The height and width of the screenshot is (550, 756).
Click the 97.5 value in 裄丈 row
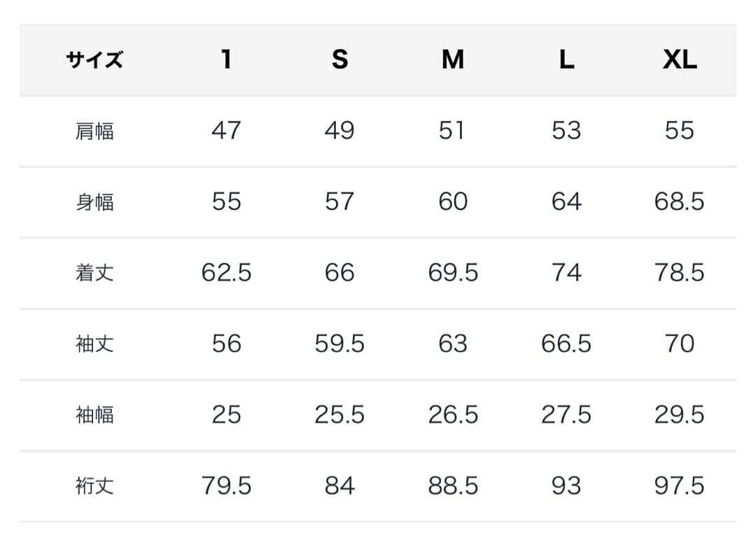tap(680, 486)
